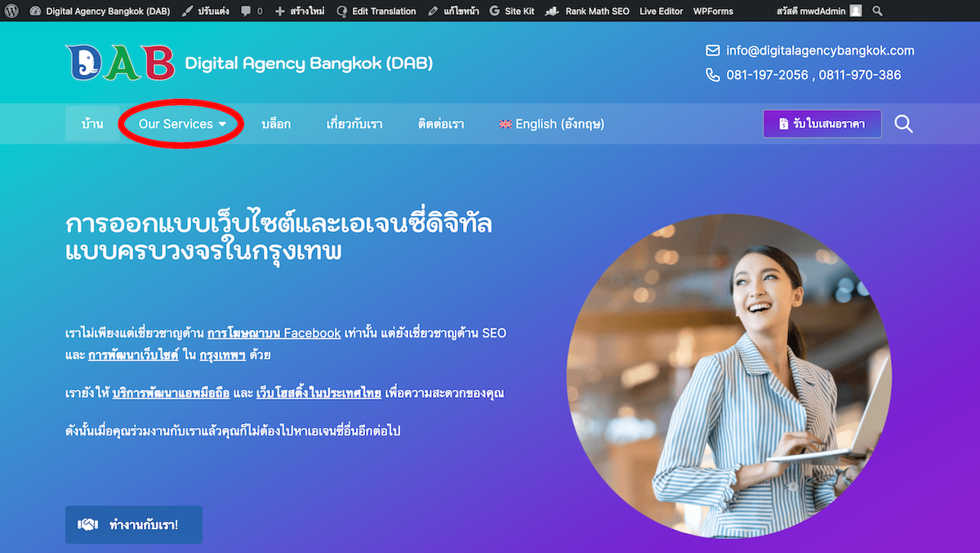Screen dimensions: 980x553
Task: Open the comments bubble icon in admin bar
Action: coord(246,11)
